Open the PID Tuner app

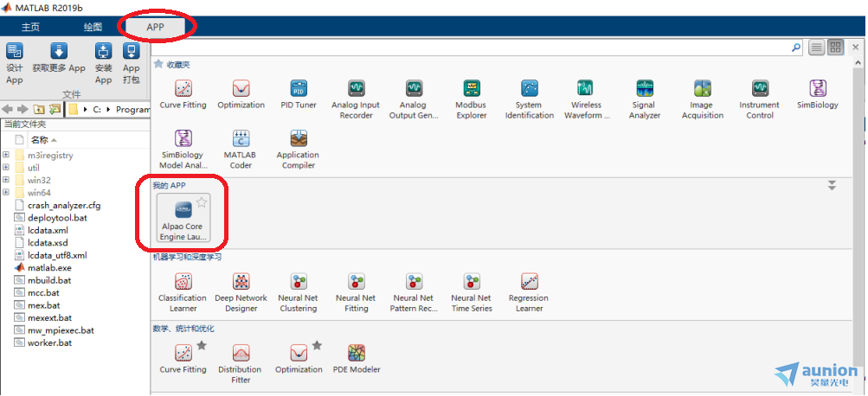[299, 94]
